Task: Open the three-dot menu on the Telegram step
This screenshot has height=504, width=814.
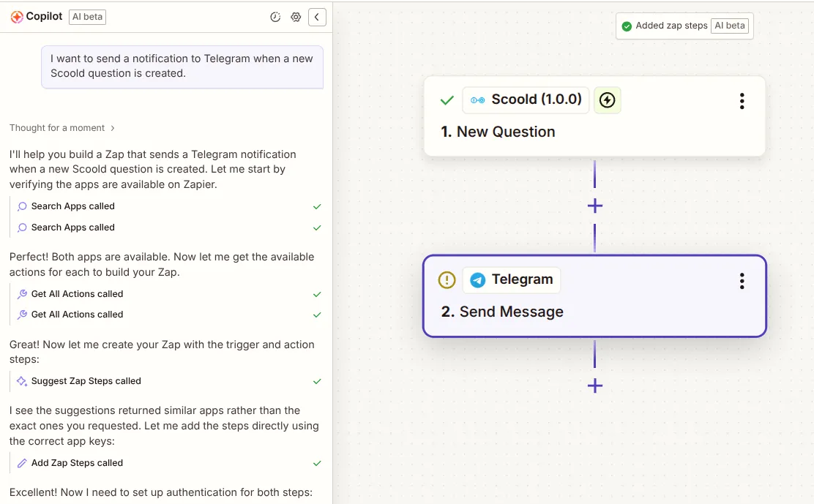Action: coord(742,280)
